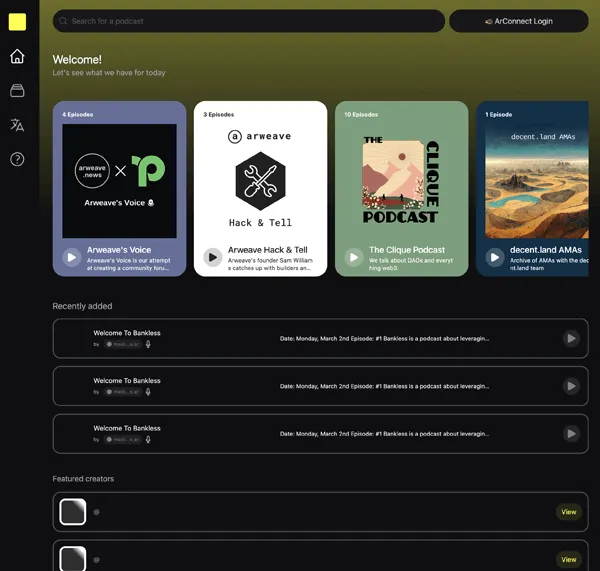600x571 pixels.
Task: Click the yellow square app logo
Action: tap(17, 22)
